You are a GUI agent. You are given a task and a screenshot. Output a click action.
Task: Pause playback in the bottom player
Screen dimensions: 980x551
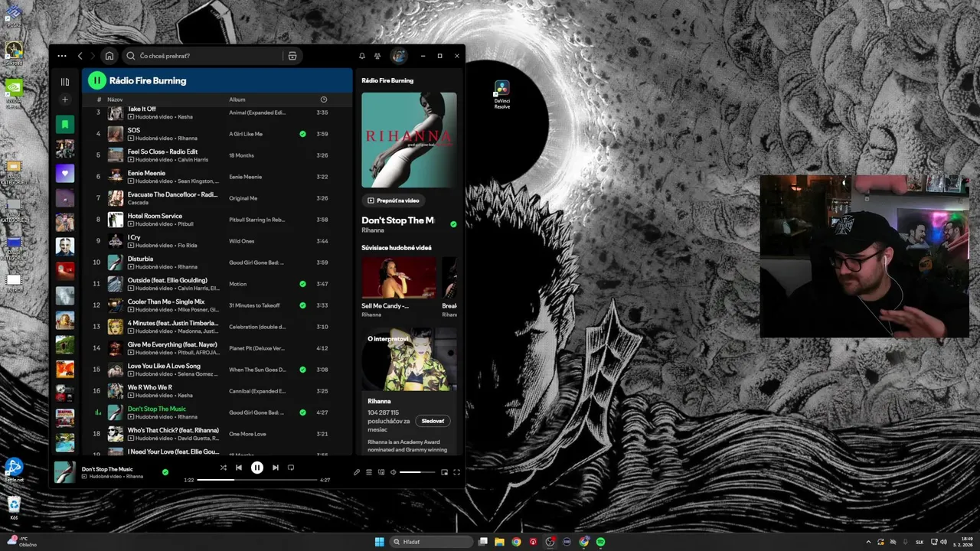pos(257,468)
